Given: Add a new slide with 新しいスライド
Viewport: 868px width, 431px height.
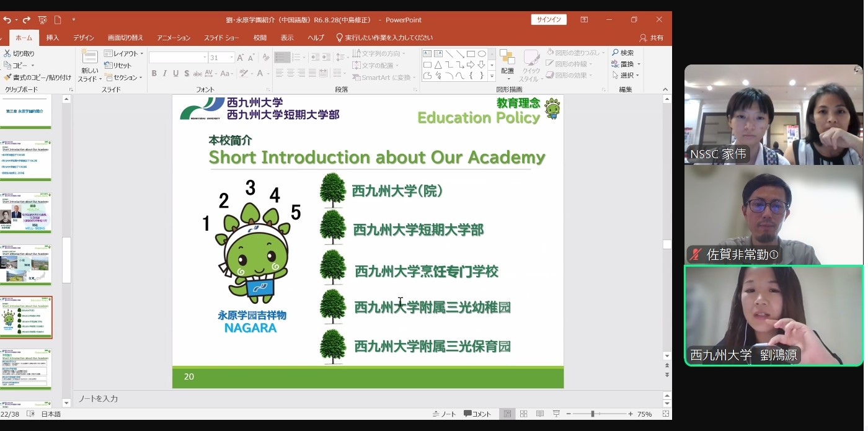Looking at the screenshot, I should (x=89, y=66).
